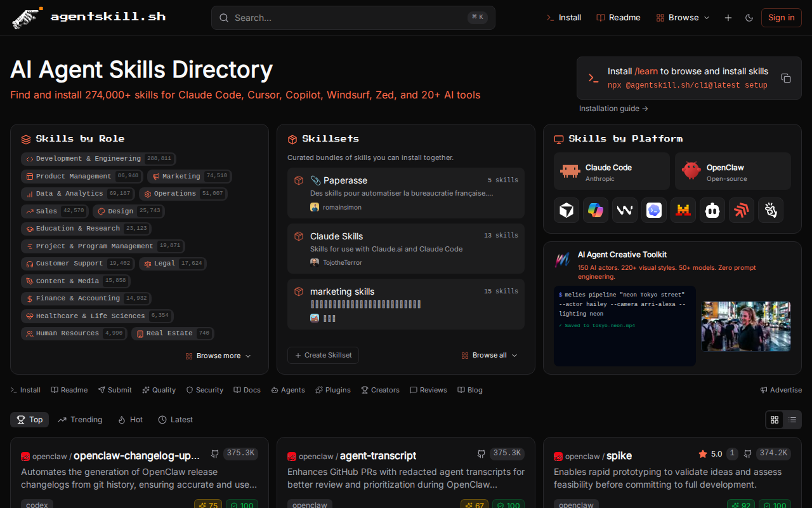Open the Product Management role tag
Viewport: 812px width, 508px height.
click(82, 176)
